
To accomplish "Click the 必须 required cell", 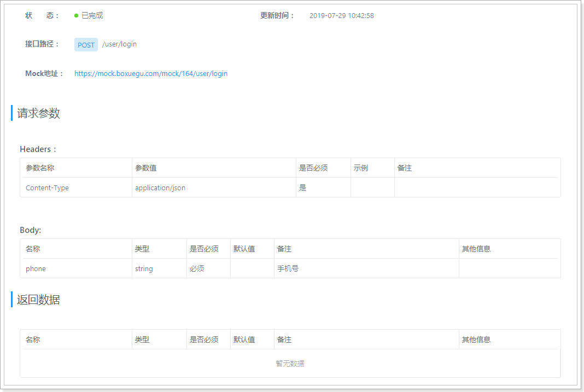I will 208,268.
